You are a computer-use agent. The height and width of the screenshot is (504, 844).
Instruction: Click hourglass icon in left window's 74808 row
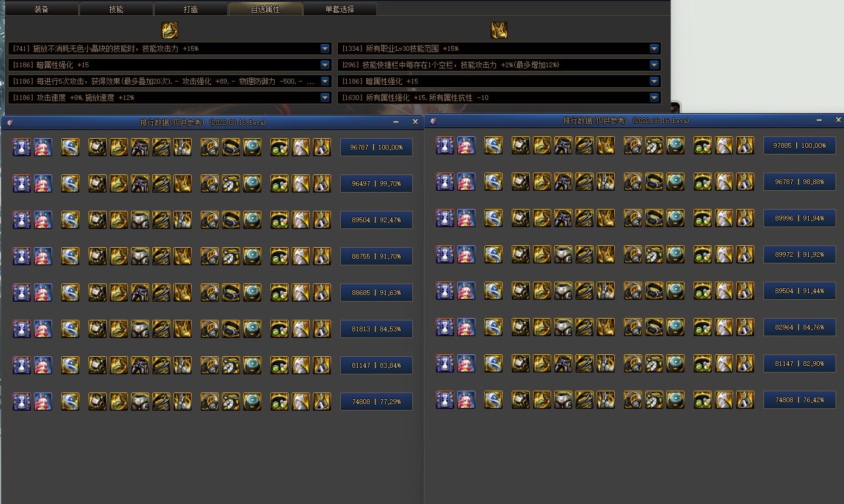click(22, 402)
